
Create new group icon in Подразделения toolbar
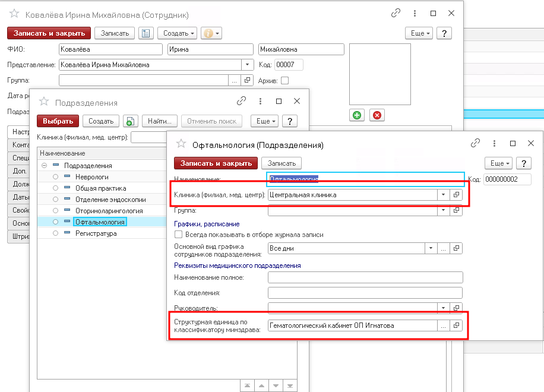[131, 121]
